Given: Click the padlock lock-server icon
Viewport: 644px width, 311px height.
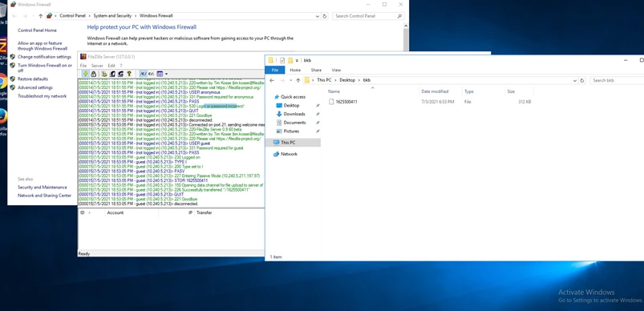Looking at the screenshot, I should click(93, 74).
